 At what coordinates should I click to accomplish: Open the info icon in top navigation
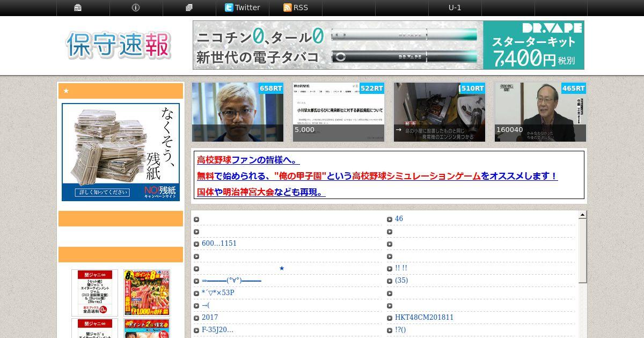tap(136, 8)
